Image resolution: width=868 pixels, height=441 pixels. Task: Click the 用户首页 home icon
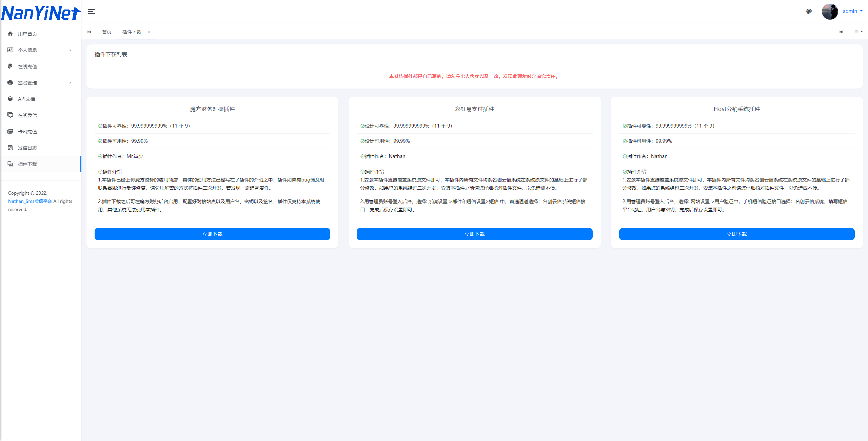[10, 34]
